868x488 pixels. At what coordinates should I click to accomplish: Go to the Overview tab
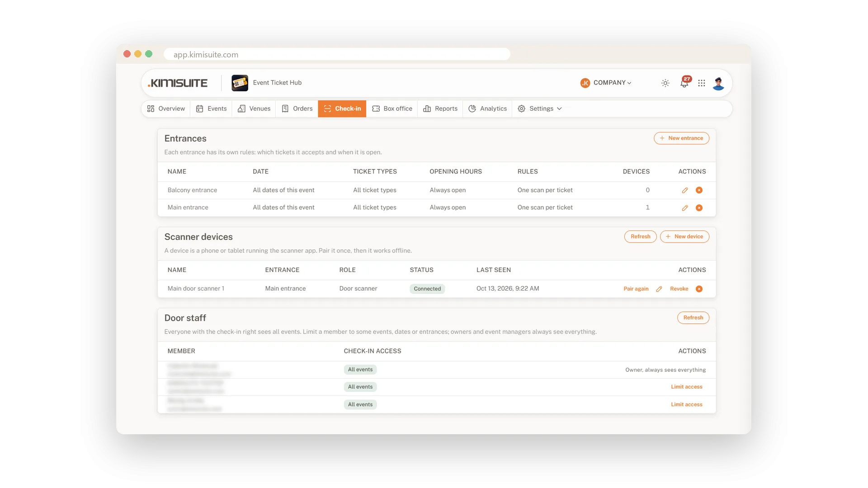tap(166, 109)
